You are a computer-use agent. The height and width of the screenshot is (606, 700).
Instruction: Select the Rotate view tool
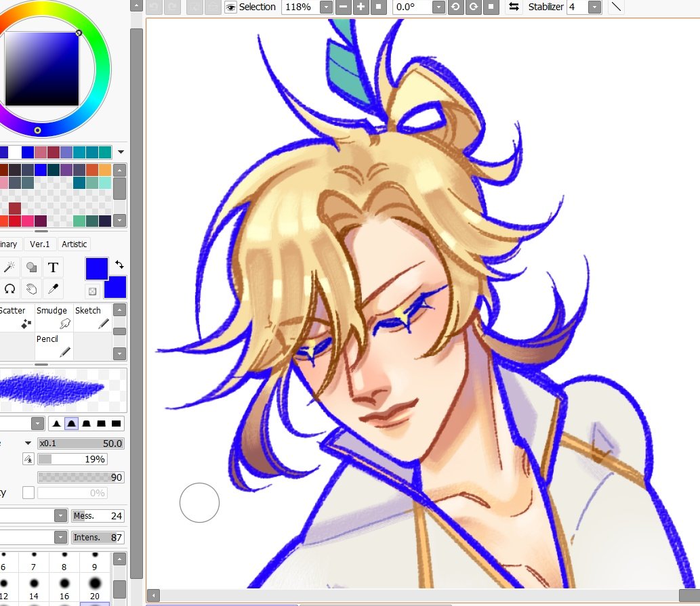9,289
